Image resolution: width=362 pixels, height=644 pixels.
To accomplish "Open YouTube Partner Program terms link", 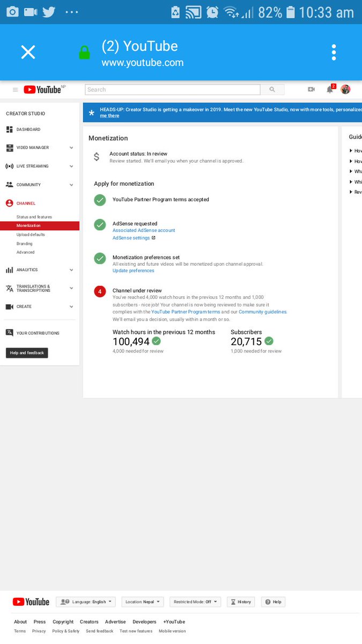I will point(186,312).
